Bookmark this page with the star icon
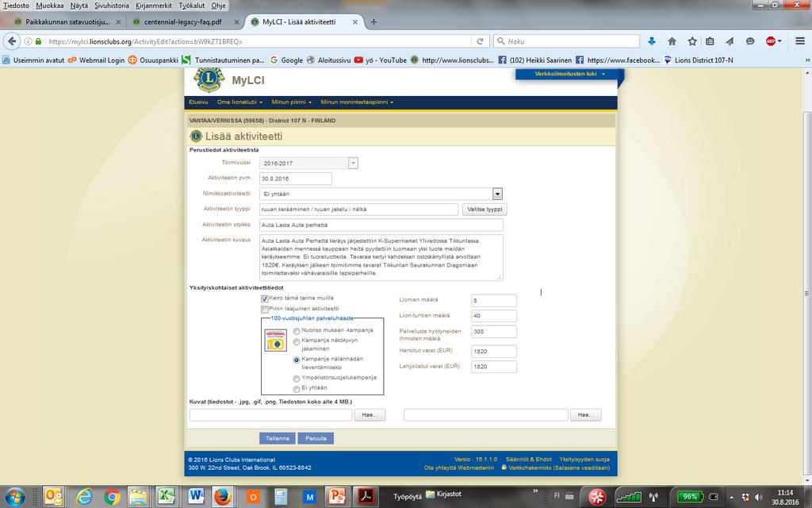This screenshot has height=508, width=812. pyautogui.click(x=691, y=41)
